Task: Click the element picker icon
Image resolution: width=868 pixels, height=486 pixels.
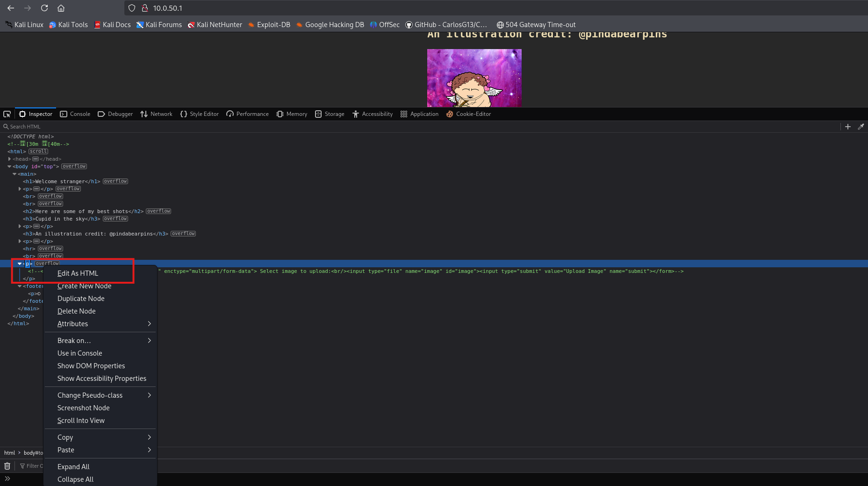Action: point(7,114)
